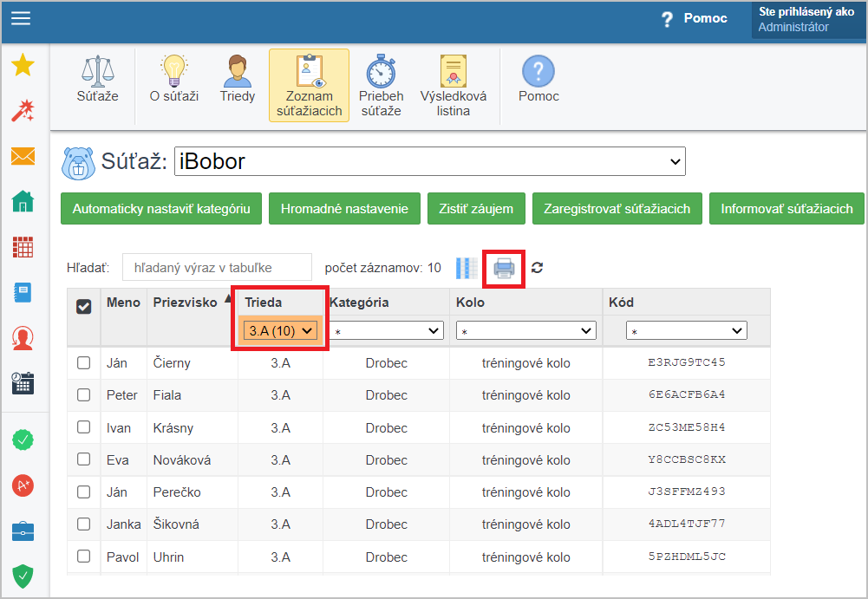Click the code 5PZHDML5JC

pyautogui.click(x=687, y=557)
